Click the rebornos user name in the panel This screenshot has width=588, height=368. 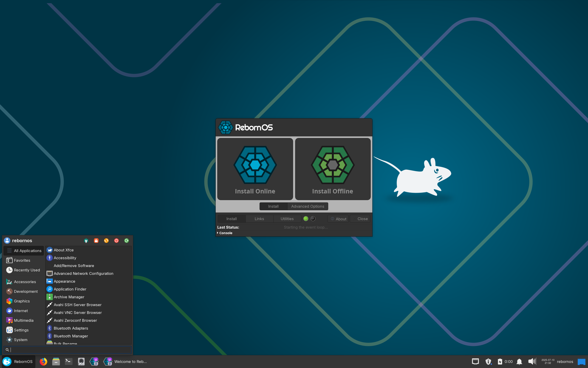coord(565,361)
